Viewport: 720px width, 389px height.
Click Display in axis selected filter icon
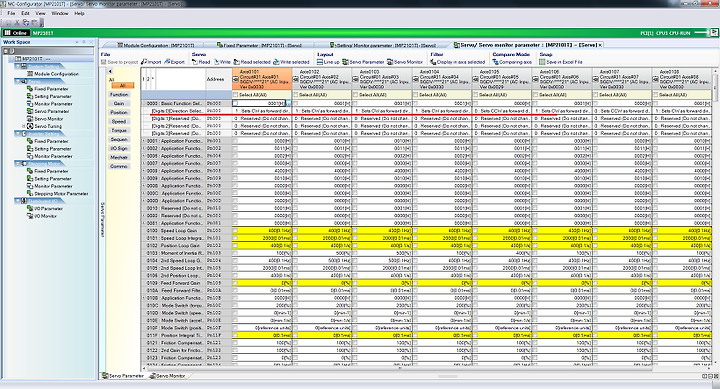433,62
